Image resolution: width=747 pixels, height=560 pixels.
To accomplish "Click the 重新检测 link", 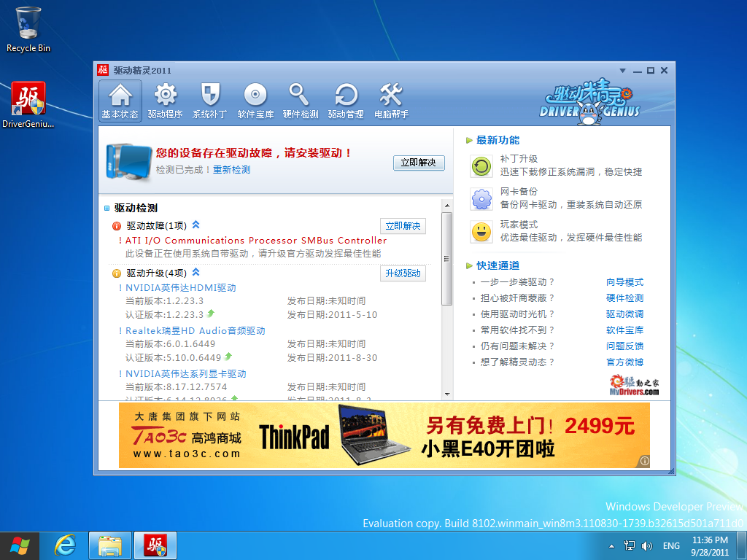I will (x=231, y=169).
